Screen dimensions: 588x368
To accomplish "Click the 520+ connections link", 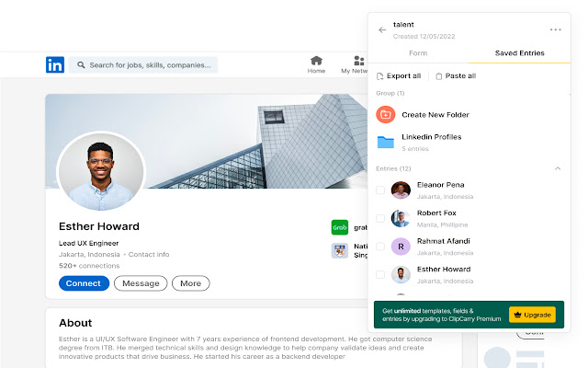I will (89, 266).
